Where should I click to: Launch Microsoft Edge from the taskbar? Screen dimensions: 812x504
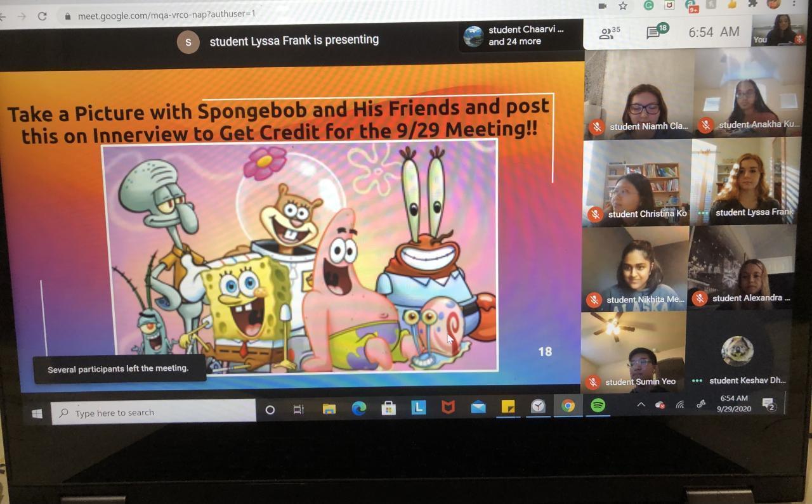359,408
